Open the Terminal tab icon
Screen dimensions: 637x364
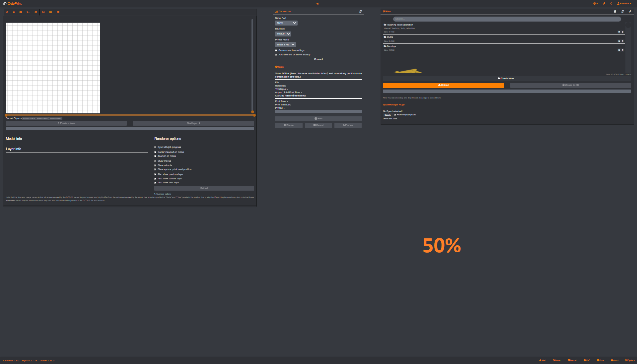tap(28, 12)
